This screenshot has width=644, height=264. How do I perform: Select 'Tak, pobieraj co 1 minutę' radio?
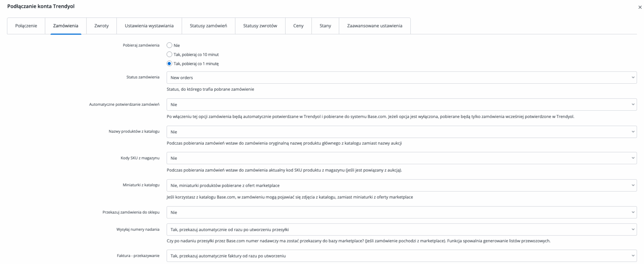pos(169,64)
